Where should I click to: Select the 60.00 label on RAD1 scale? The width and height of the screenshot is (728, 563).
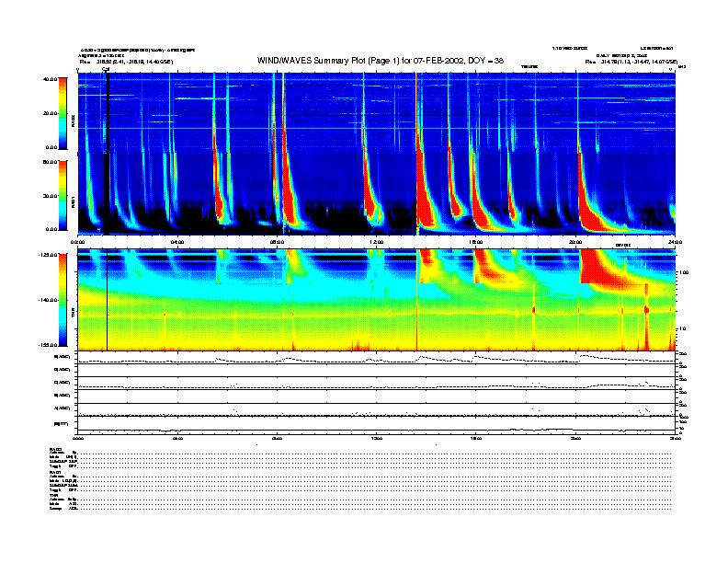click(51, 162)
